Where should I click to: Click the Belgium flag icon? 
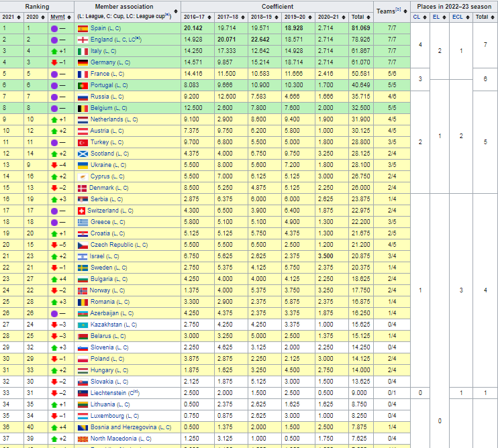[83, 109]
